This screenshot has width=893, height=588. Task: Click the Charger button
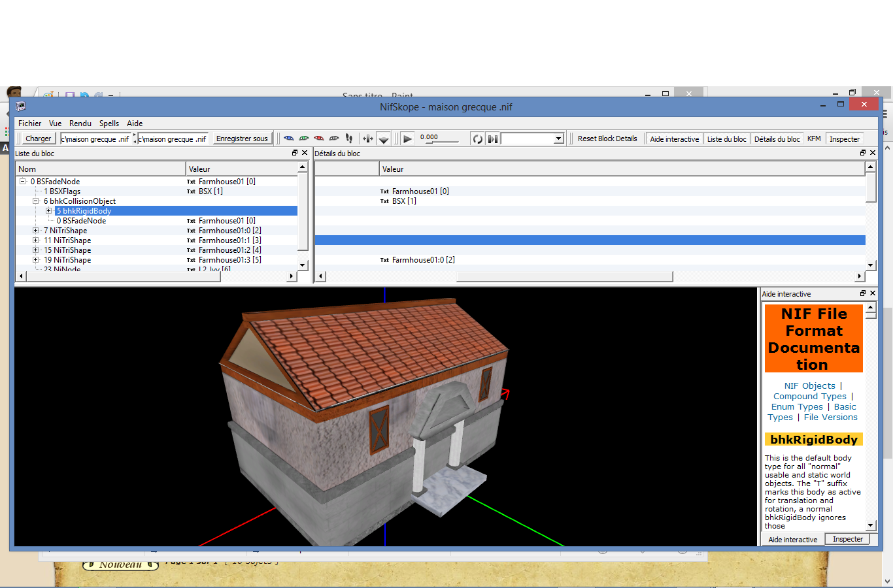pyautogui.click(x=38, y=139)
